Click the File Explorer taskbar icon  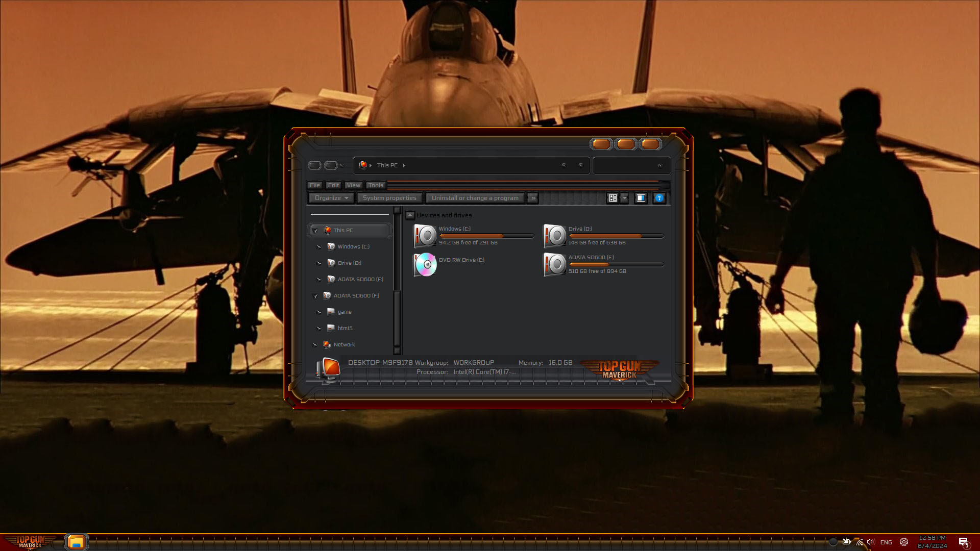tap(76, 542)
